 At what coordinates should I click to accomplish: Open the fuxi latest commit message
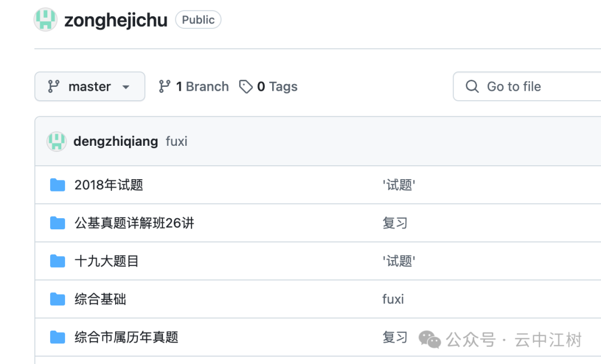pos(176,141)
